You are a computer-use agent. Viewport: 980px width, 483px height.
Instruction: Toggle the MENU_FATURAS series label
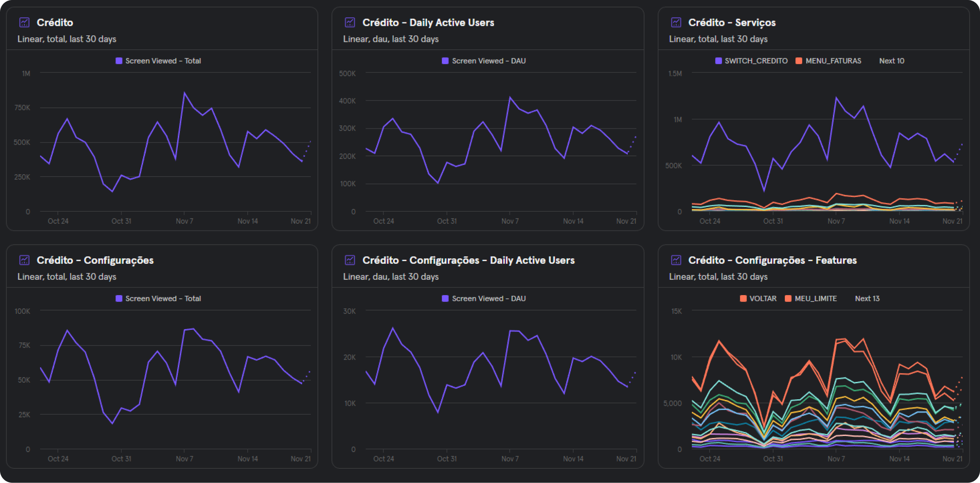click(833, 61)
